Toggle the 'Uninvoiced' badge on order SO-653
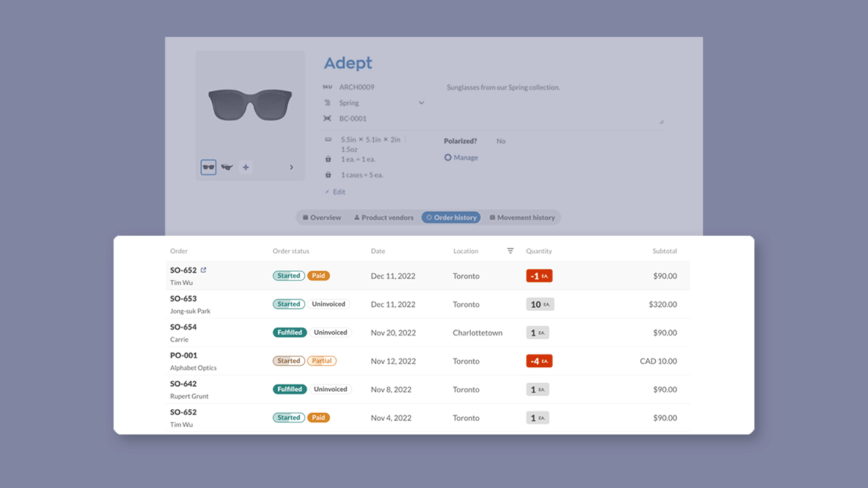The height and width of the screenshot is (488, 868). click(x=329, y=304)
